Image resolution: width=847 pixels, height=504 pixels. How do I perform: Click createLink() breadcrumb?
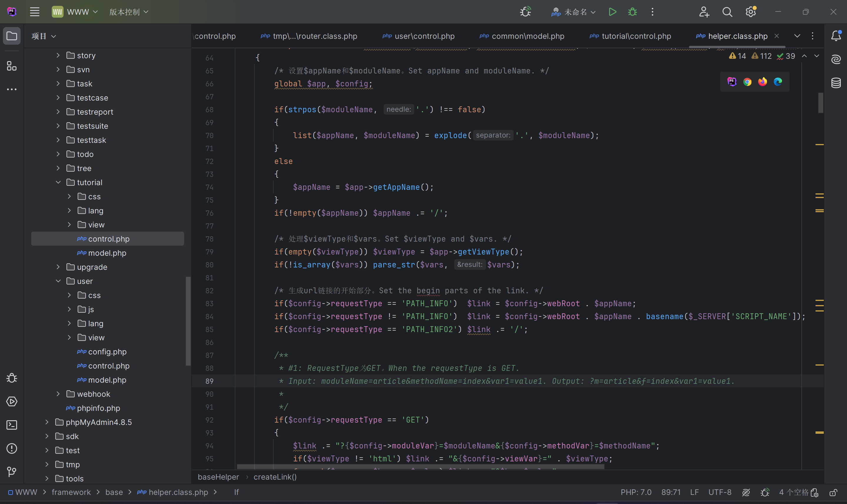coord(275,477)
